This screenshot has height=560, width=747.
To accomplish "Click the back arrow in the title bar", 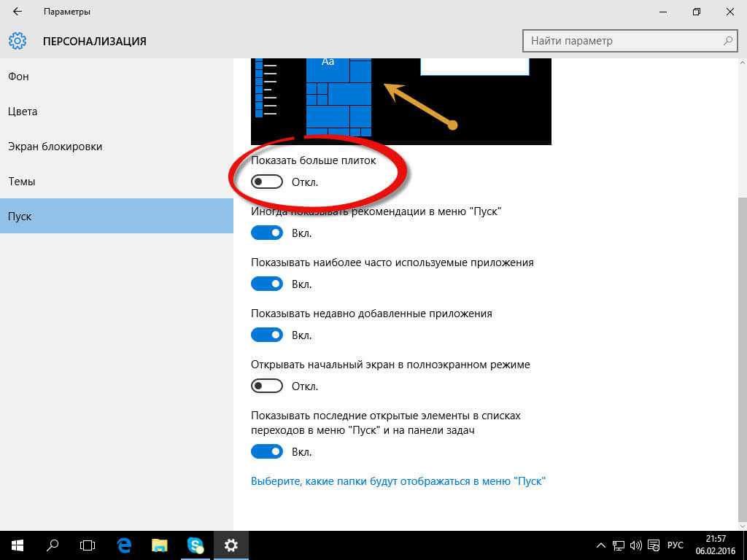I will 18,12.
